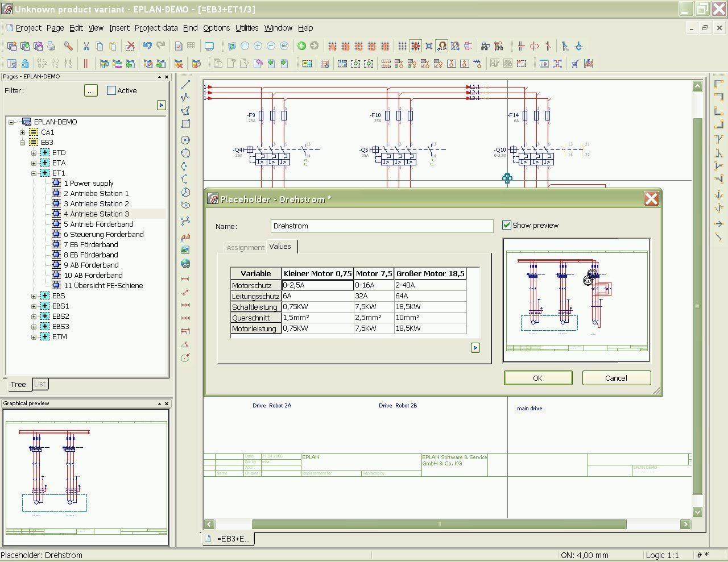The height and width of the screenshot is (562, 728).
Task: Toggle the grid display button
Action: [x=402, y=46]
